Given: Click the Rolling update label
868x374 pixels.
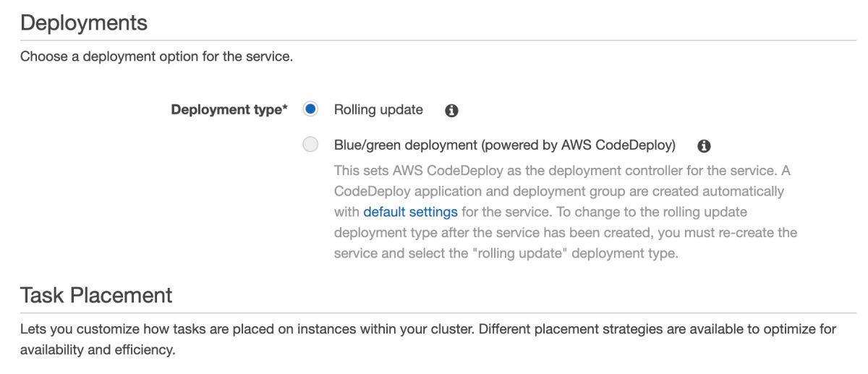Looking at the screenshot, I should pyautogui.click(x=378, y=110).
